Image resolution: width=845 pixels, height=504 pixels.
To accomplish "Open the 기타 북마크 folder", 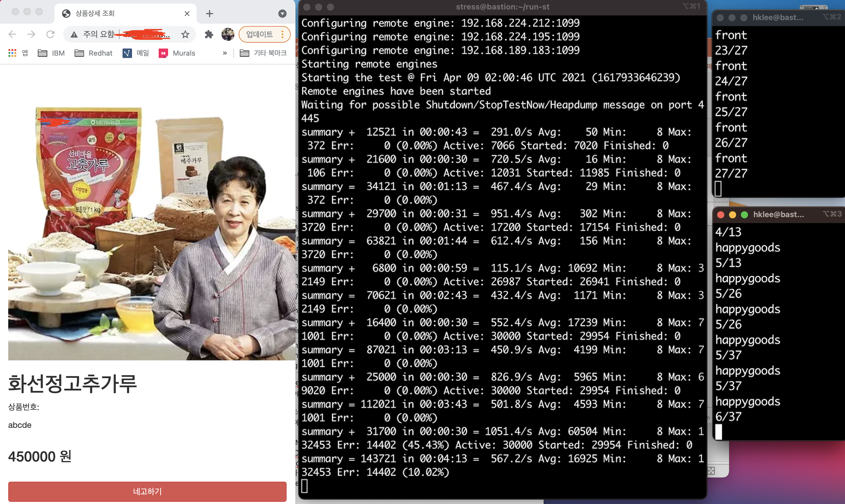I will coord(263,53).
